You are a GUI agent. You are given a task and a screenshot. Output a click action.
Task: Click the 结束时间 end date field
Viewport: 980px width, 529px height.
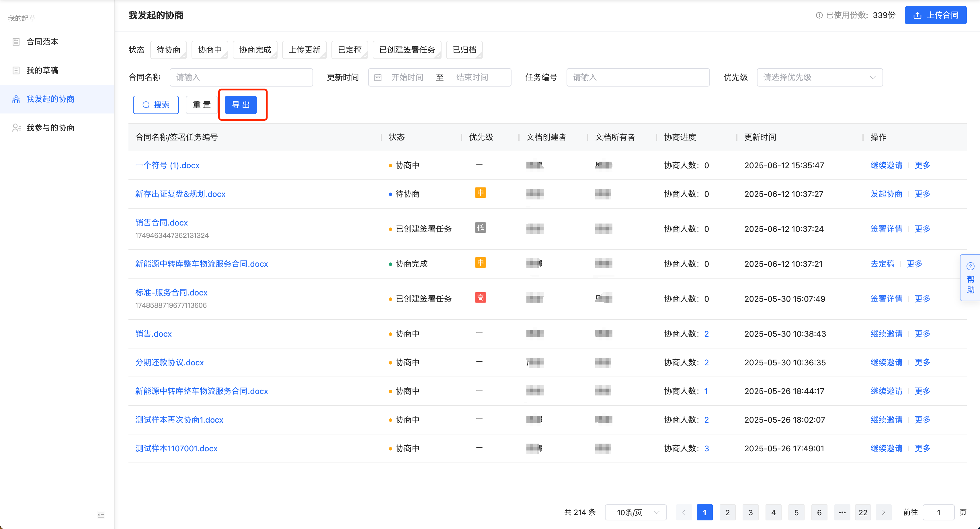click(472, 78)
